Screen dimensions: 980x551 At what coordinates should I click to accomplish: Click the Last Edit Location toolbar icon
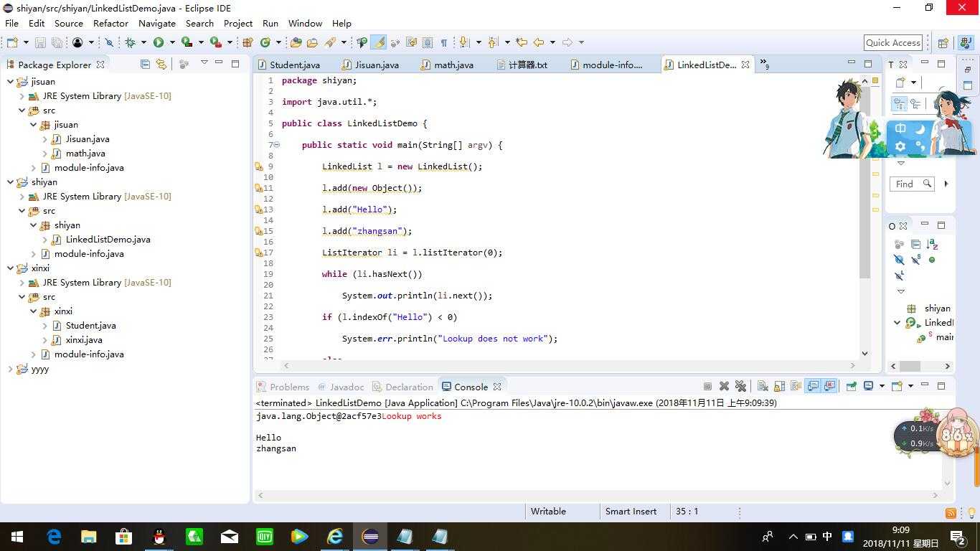click(x=522, y=42)
